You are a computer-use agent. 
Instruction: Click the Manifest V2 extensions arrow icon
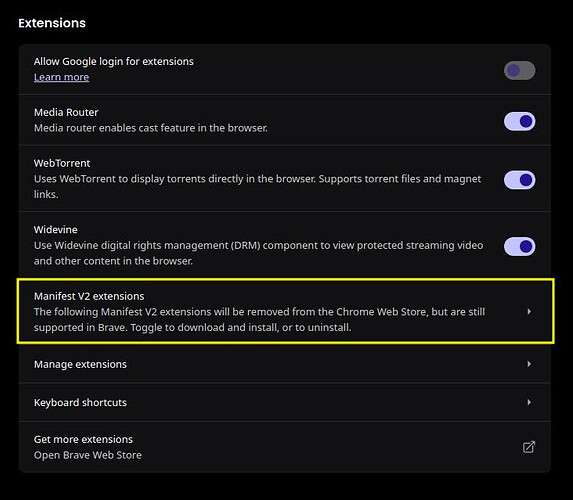point(529,311)
